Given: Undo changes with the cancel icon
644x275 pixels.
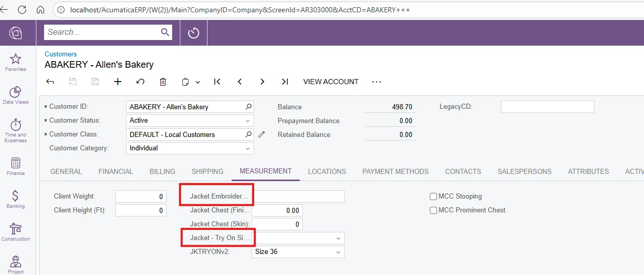Looking at the screenshot, I should [140, 82].
